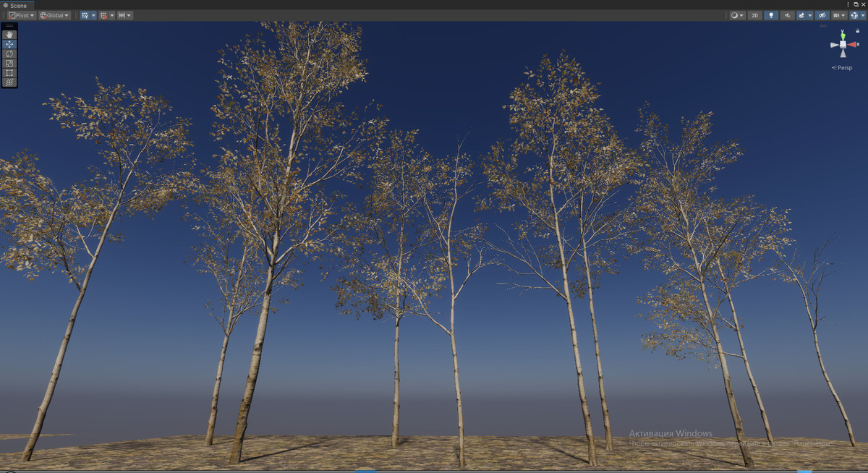Select the Move tool

pos(9,44)
